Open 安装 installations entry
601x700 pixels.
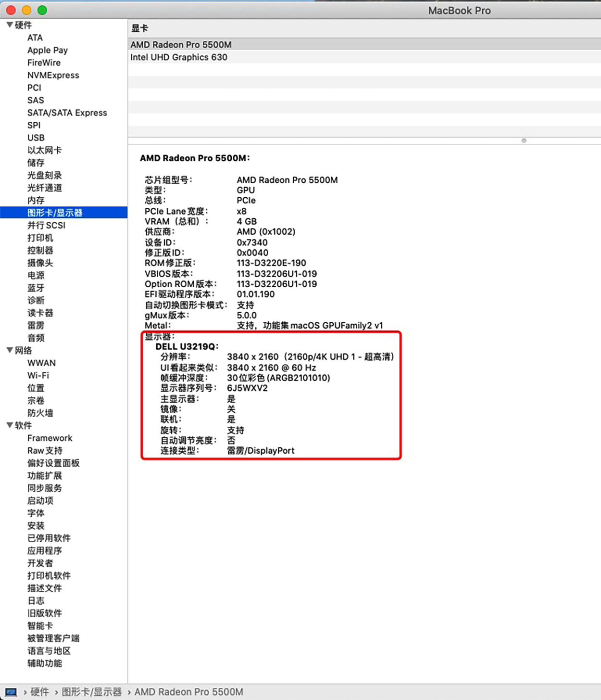coord(36,525)
